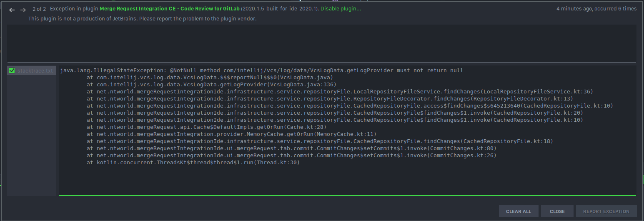
Task: Click into the empty comment text area
Action: (322, 43)
